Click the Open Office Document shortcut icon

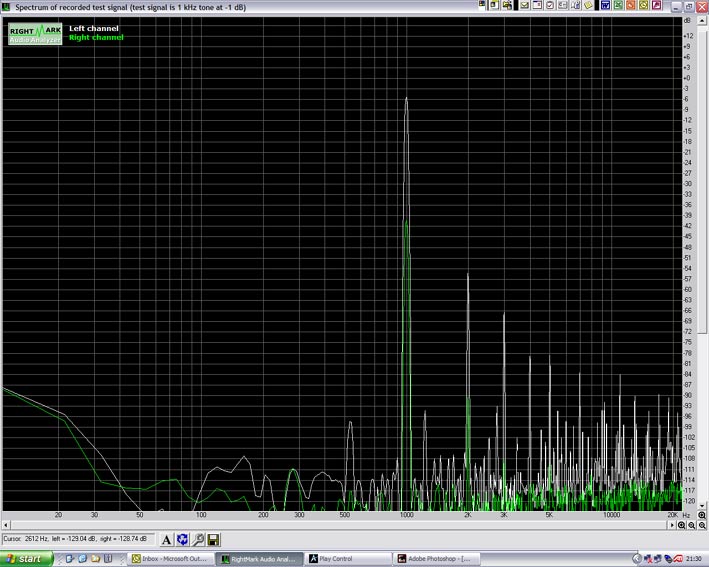(507, 5)
